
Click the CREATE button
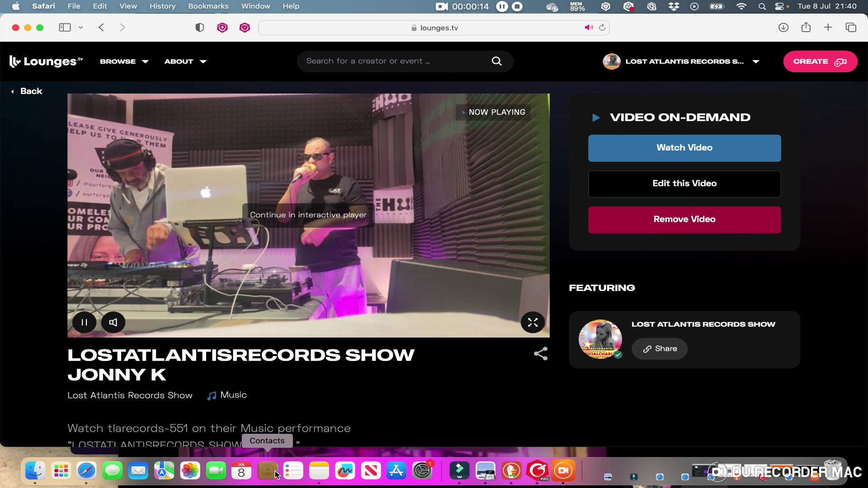820,61
